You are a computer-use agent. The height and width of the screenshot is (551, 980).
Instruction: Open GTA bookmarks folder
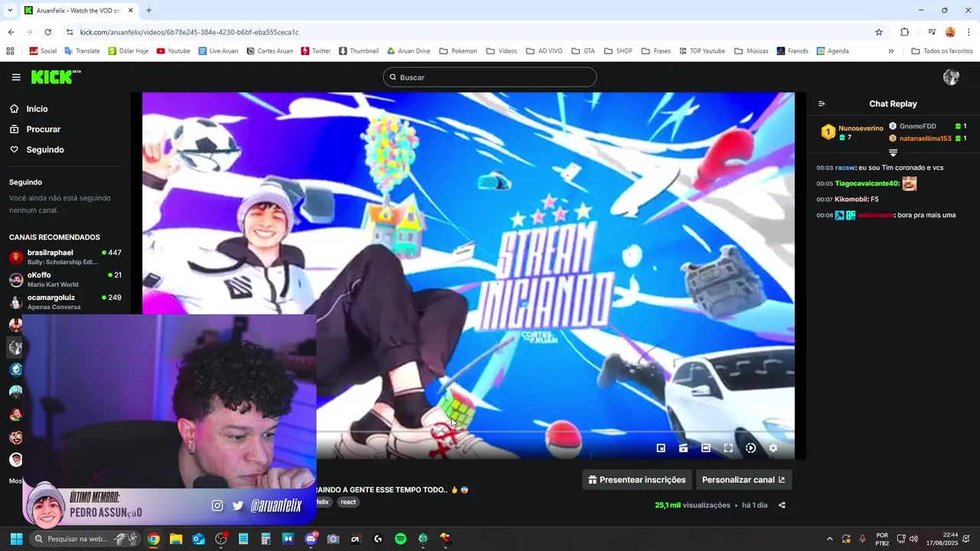(x=583, y=51)
